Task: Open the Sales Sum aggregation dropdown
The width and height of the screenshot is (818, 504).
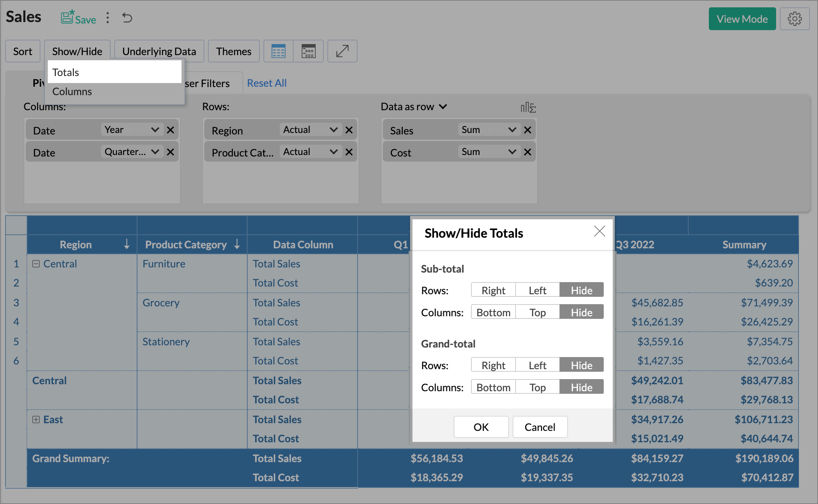Action: tap(489, 130)
